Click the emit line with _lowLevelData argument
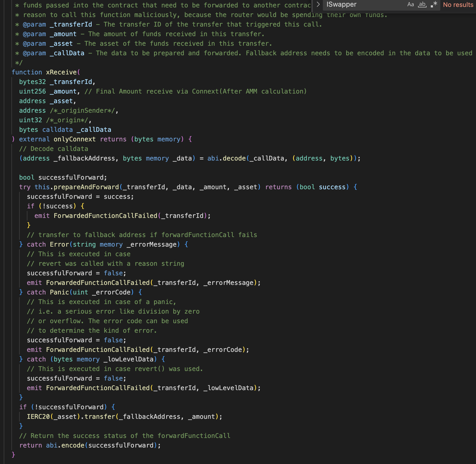Image resolution: width=476 pixels, height=464 pixels. tap(144, 388)
